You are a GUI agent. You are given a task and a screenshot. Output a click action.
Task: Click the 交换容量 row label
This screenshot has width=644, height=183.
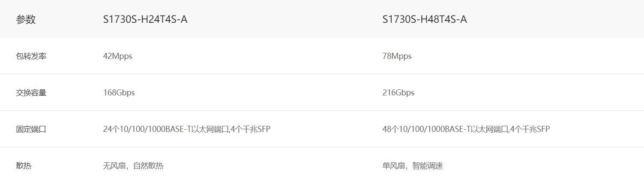[31, 93]
